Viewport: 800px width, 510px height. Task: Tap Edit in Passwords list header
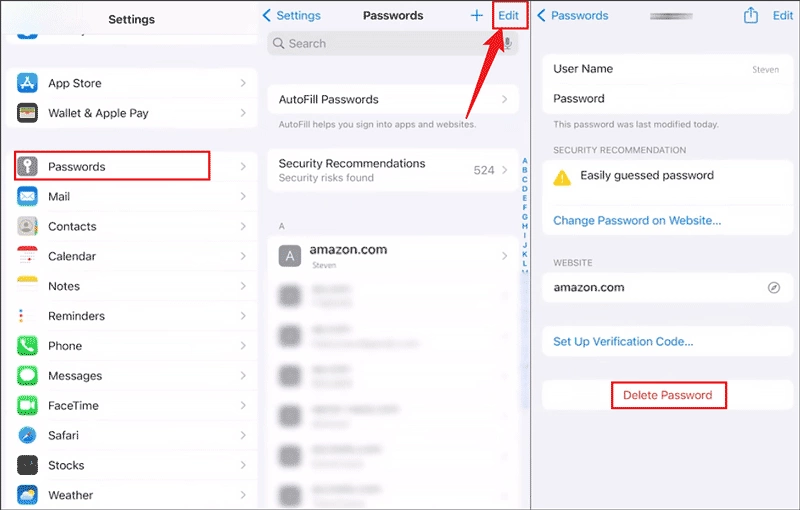pos(509,16)
